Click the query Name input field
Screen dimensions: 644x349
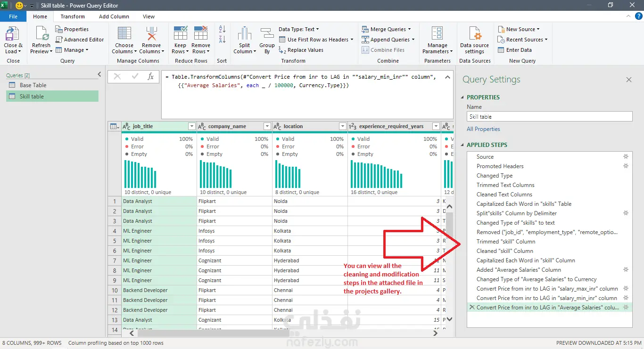tap(550, 117)
